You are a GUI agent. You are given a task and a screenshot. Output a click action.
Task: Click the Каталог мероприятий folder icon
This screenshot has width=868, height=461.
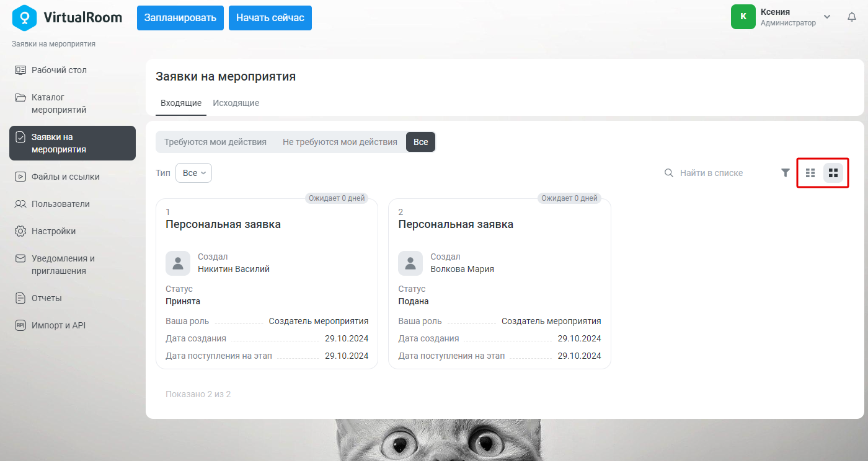[x=20, y=97]
